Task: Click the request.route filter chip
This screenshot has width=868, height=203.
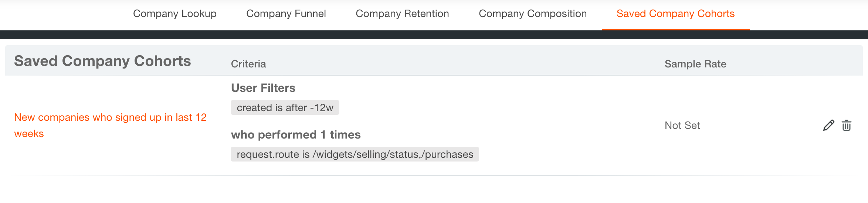Action: [355, 154]
